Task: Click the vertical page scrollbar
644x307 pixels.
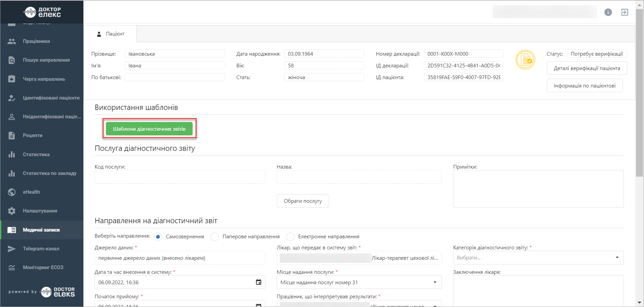Action: 639,101
